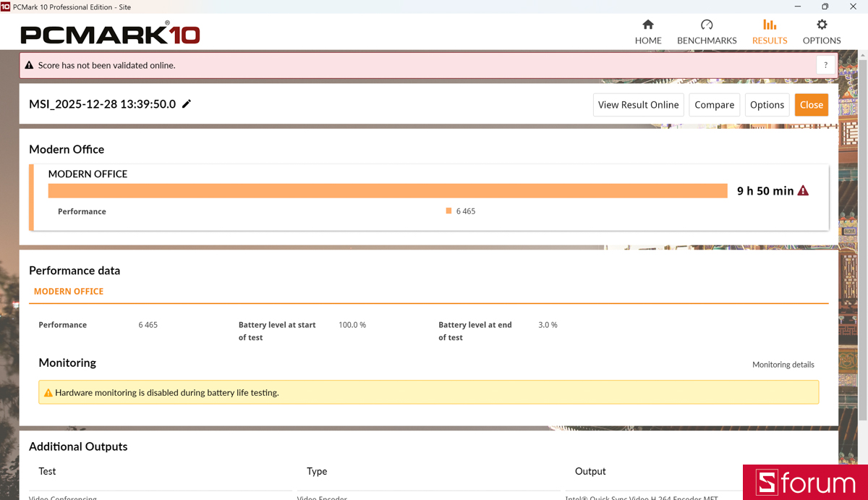Click Battery level at start value 100.0 %
This screenshot has height=500, width=868.
352,325
